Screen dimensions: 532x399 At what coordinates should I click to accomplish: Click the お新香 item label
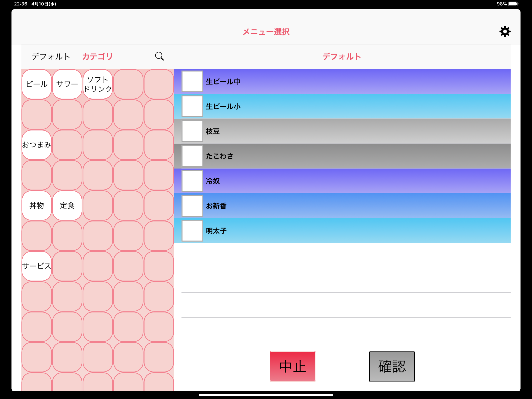tap(216, 206)
